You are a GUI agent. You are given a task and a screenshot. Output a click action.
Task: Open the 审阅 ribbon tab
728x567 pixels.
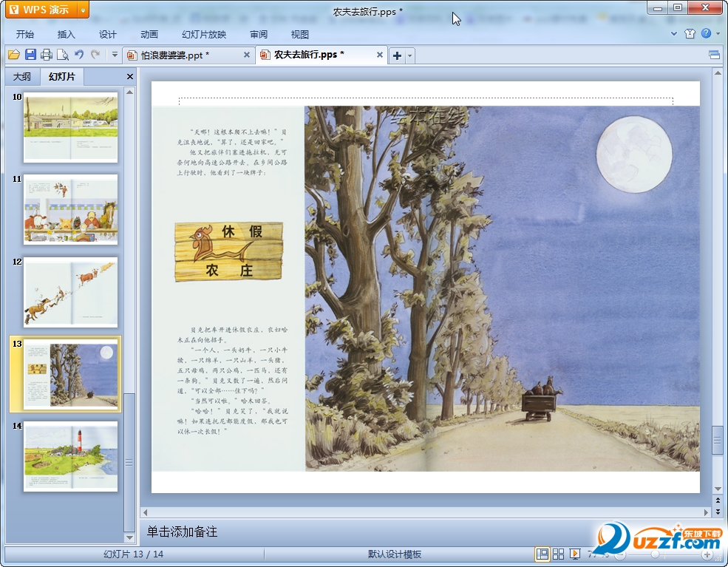point(259,34)
